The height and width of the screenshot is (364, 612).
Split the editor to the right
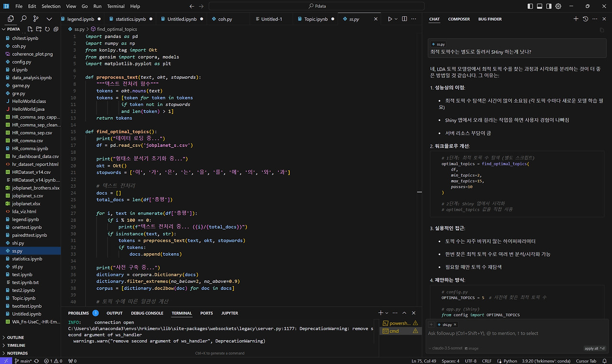click(x=404, y=19)
